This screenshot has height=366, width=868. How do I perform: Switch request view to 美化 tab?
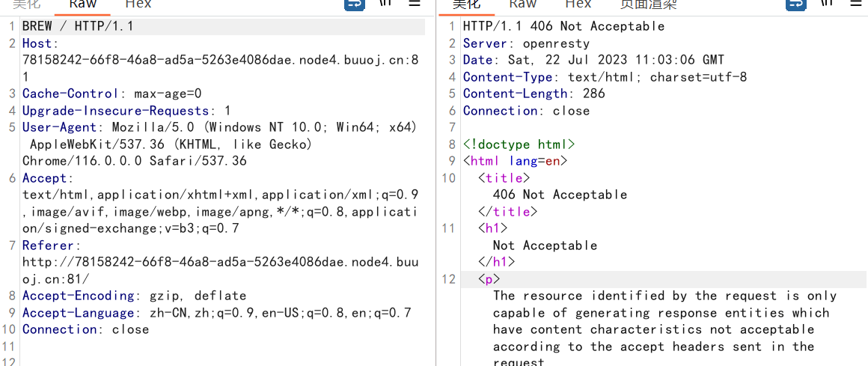click(26, 4)
